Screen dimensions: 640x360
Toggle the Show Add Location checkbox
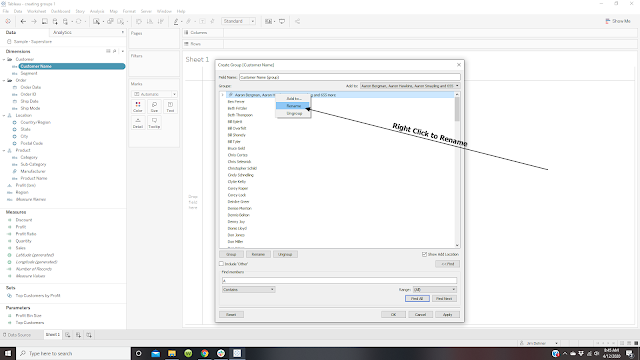[x=424, y=254]
